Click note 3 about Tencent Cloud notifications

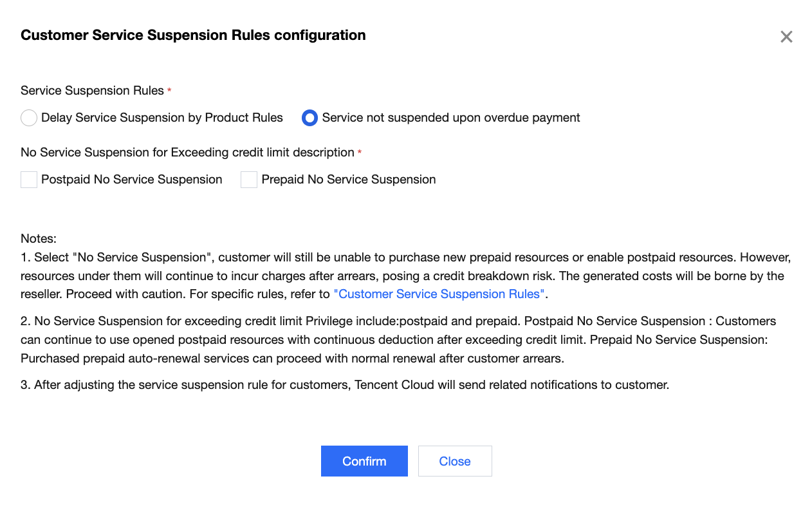(345, 385)
